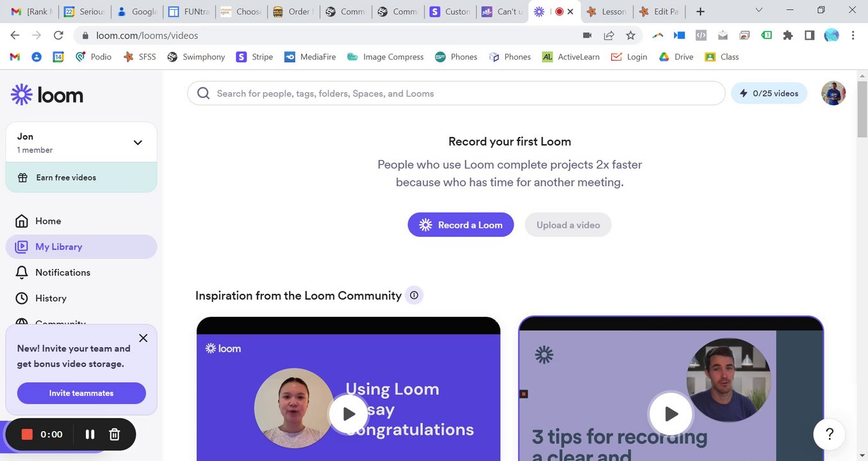Click the Invite teammates button
This screenshot has width=868, height=461.
[x=81, y=393]
